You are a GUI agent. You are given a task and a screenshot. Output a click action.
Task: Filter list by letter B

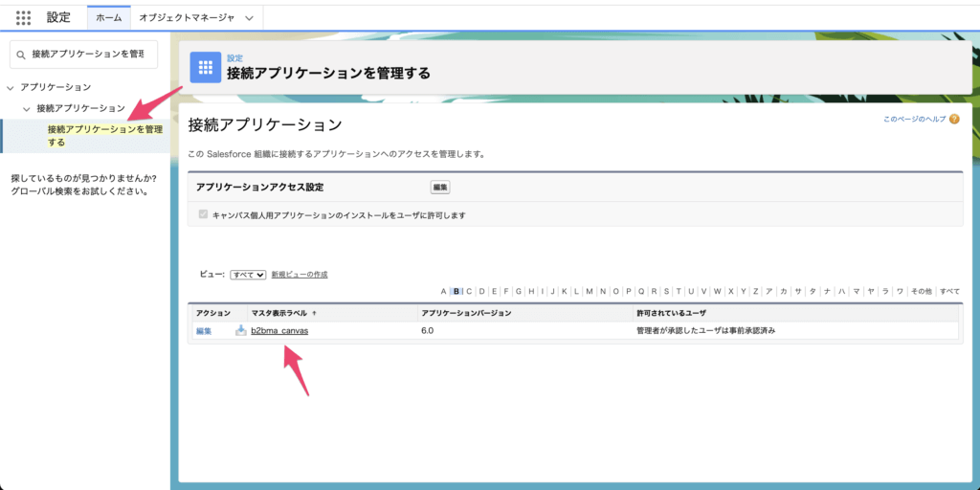click(x=457, y=291)
